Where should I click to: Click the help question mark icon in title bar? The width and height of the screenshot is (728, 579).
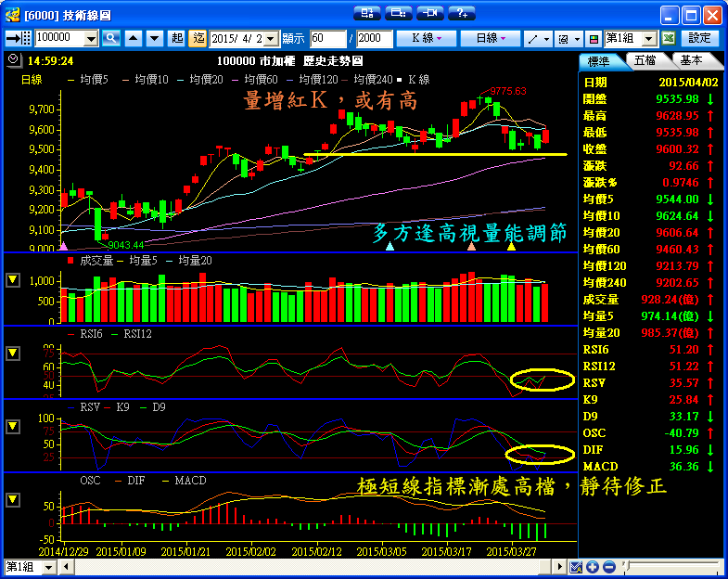click(461, 14)
